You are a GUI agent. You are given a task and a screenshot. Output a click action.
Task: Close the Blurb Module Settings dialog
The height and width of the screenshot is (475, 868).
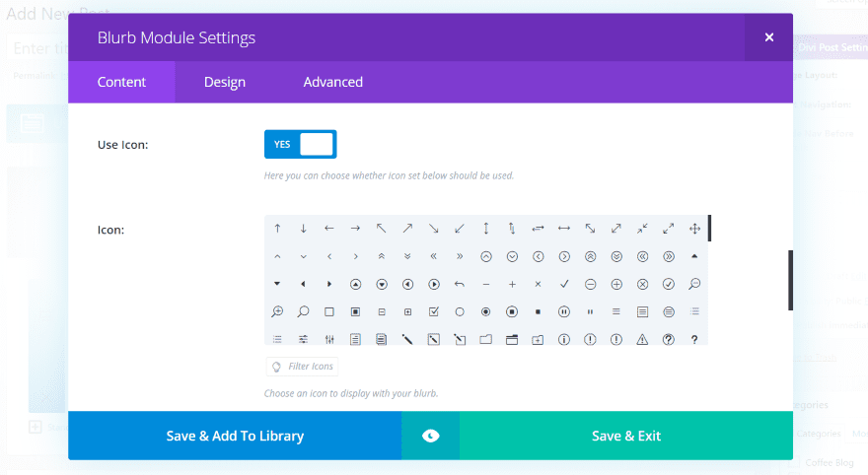pyautogui.click(x=769, y=37)
